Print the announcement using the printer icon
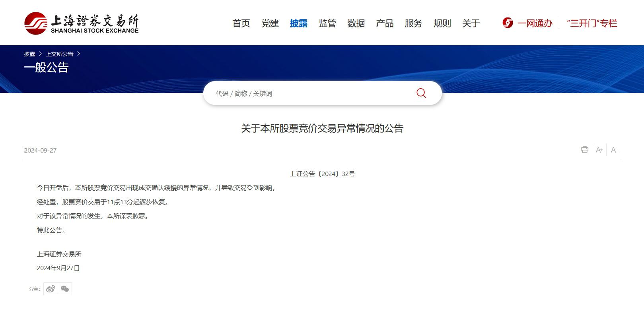Viewport: 644px width, 319px height. (x=584, y=150)
